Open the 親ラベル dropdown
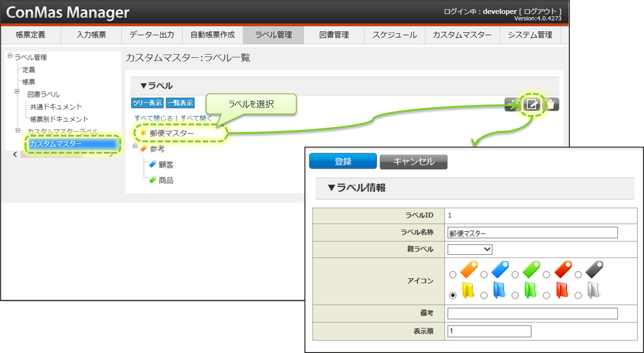The height and width of the screenshot is (353, 644). tap(469, 249)
